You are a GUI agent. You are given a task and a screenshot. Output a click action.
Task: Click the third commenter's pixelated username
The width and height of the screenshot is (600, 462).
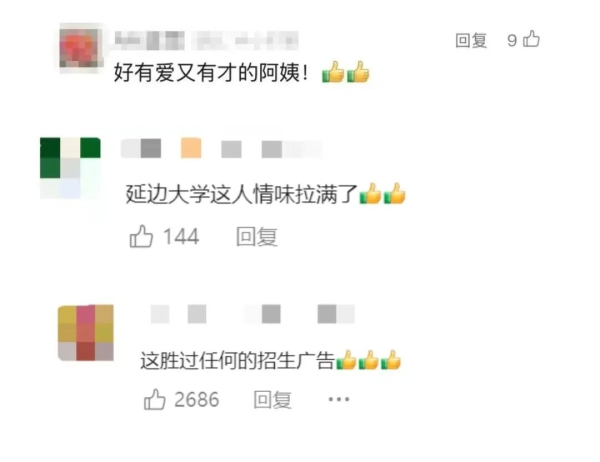click(x=253, y=314)
